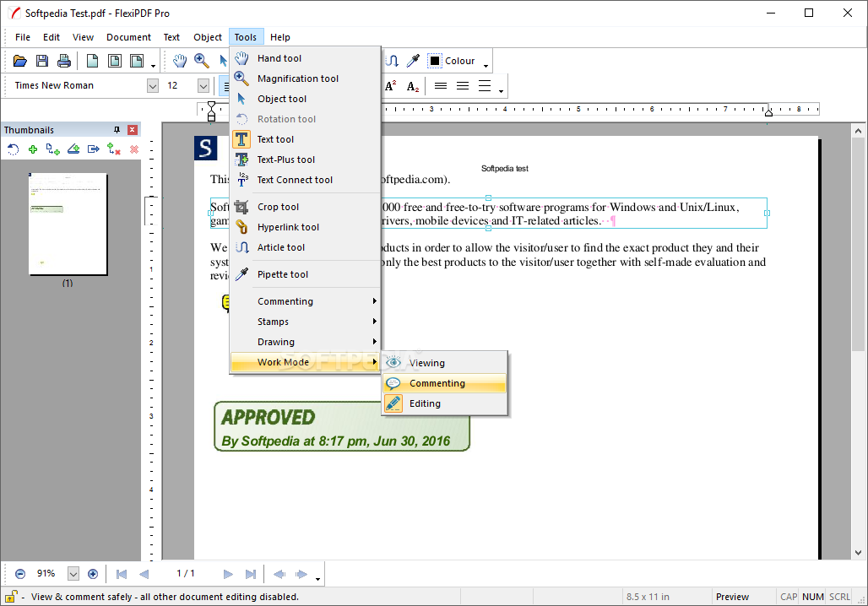This screenshot has width=868, height=606.
Task: Click the page number field 1 / 1
Action: tap(186, 574)
